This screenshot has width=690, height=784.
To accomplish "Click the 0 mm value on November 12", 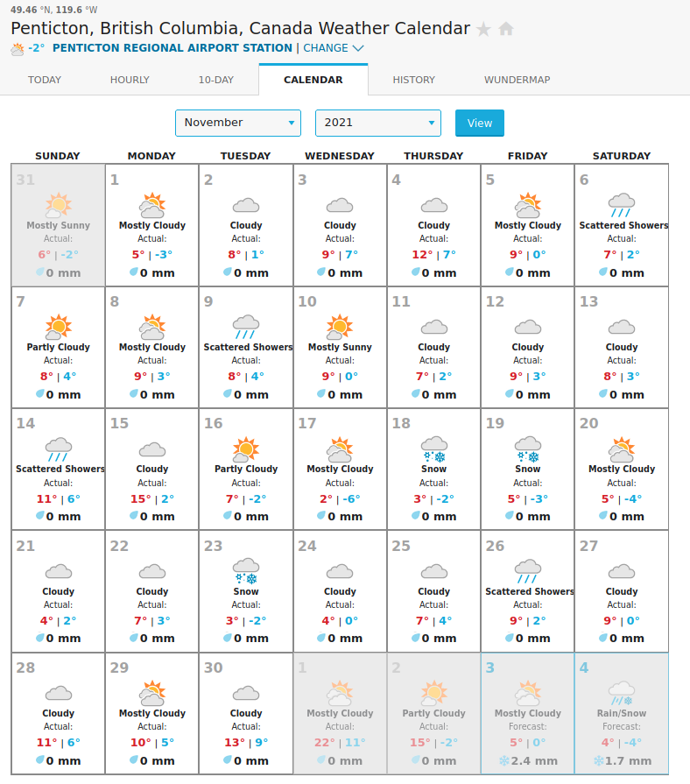I will 532,394.
